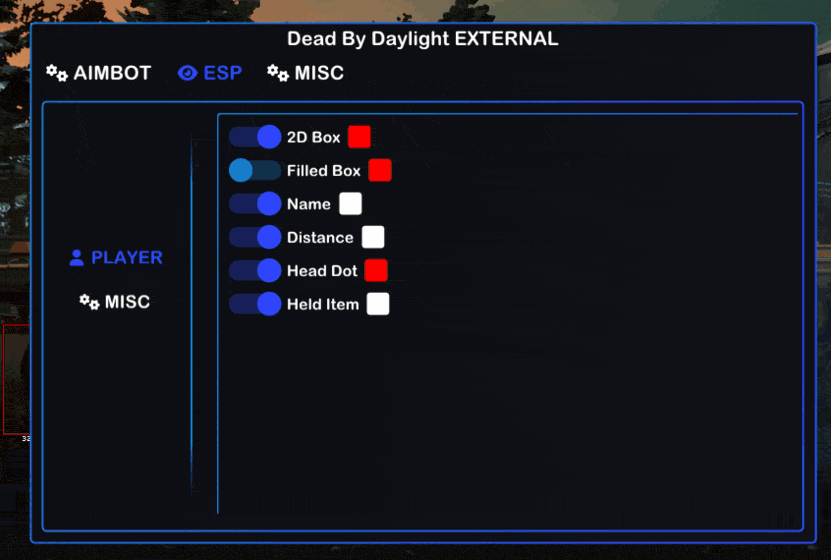Switch off the Distance toggle
Viewport: 831px width, 560px height.
[x=255, y=237]
